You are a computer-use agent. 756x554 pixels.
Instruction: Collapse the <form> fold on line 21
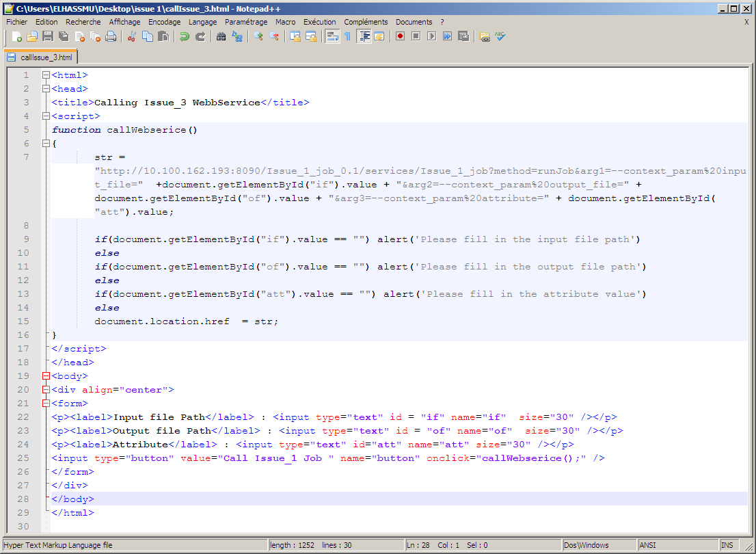46,404
